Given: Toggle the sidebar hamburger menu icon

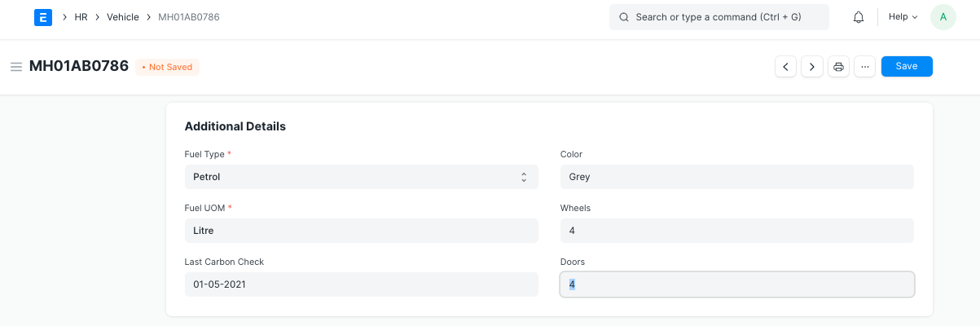Looking at the screenshot, I should [x=15, y=67].
